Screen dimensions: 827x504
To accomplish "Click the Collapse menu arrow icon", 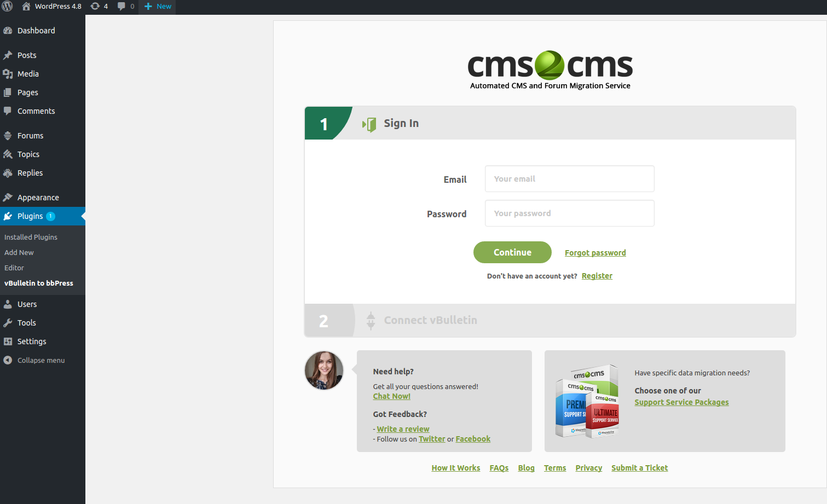I will click(8, 360).
